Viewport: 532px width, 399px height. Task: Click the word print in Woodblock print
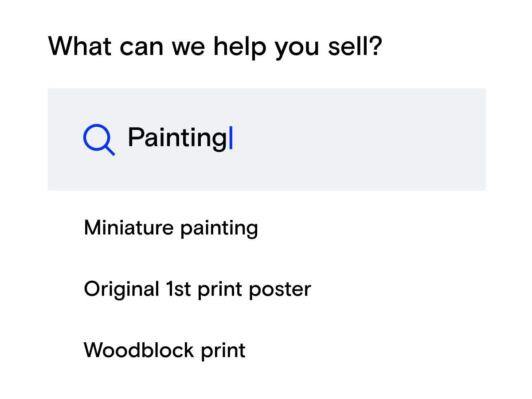pos(223,351)
